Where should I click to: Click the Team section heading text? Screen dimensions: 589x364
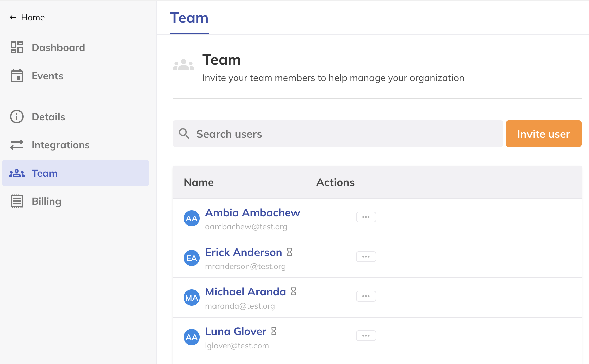click(222, 60)
